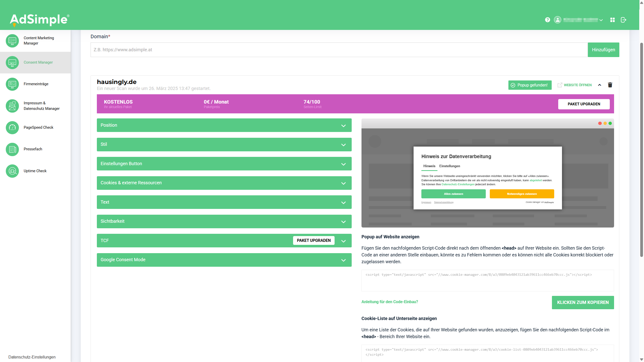This screenshot has width=644, height=362.
Task: Click the Uptime Check sidebar icon
Action: (x=12, y=171)
